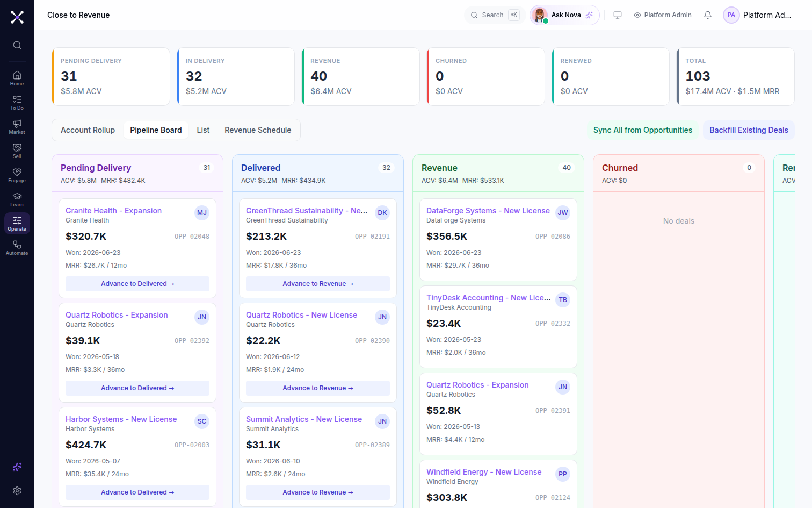Click TB avatar on TinyDesk card

click(563, 300)
